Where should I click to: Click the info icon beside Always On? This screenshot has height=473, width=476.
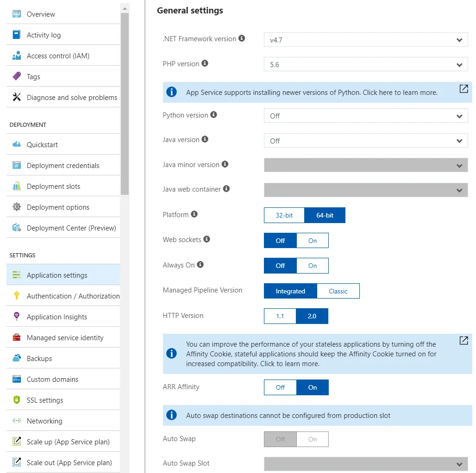click(200, 265)
